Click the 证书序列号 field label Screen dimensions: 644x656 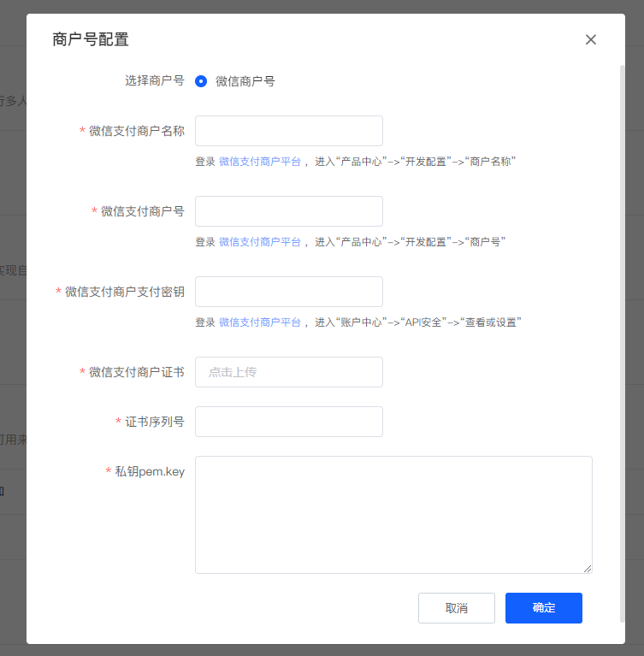click(x=155, y=422)
